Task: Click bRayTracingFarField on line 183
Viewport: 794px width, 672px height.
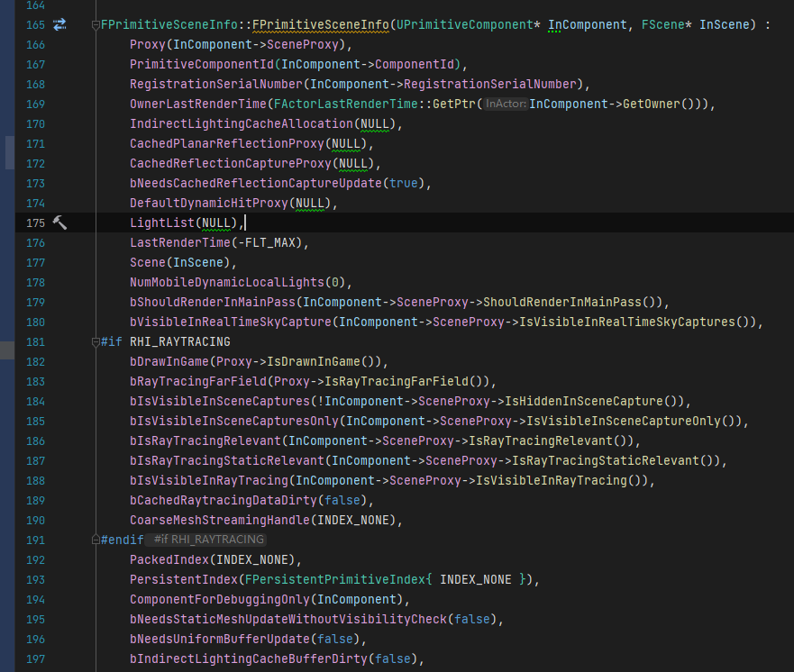Action: [x=198, y=382]
